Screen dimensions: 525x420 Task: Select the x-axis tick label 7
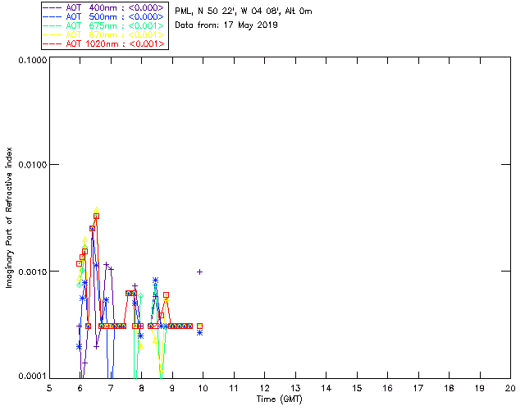tap(111, 388)
